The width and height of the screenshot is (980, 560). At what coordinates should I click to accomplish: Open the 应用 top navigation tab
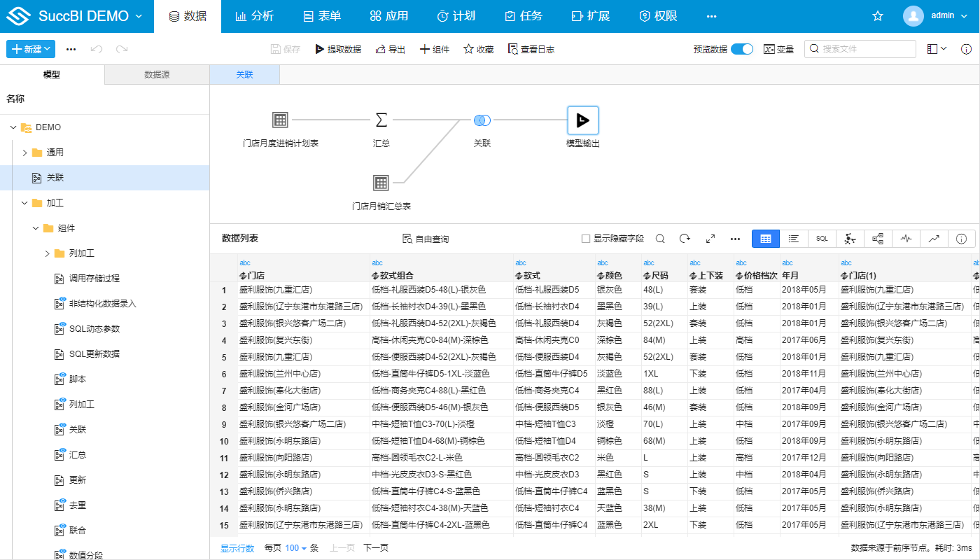(389, 16)
